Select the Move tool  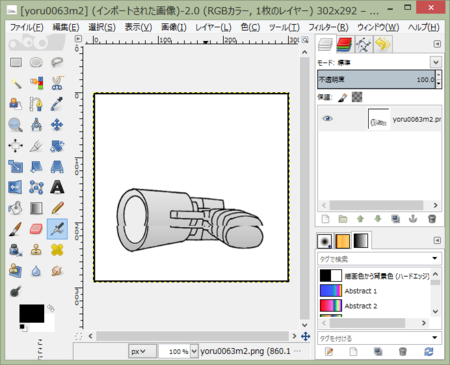(57, 125)
